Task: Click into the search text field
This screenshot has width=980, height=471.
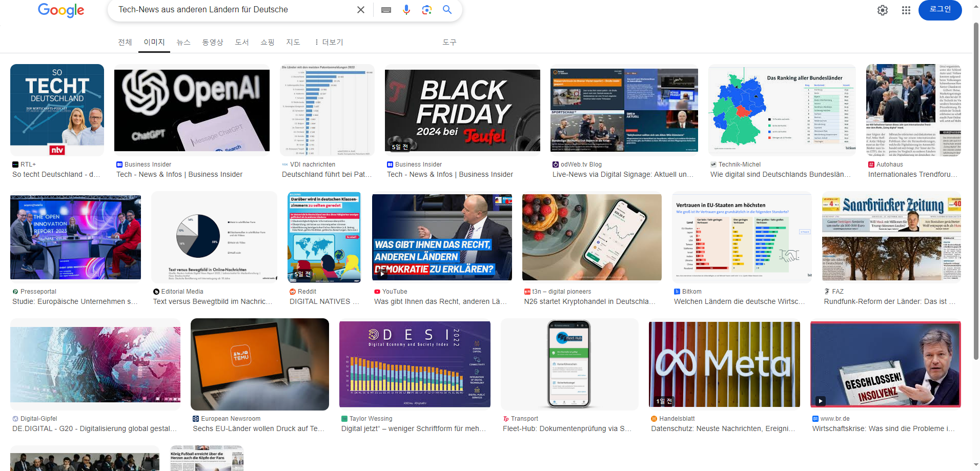Action: [233, 10]
